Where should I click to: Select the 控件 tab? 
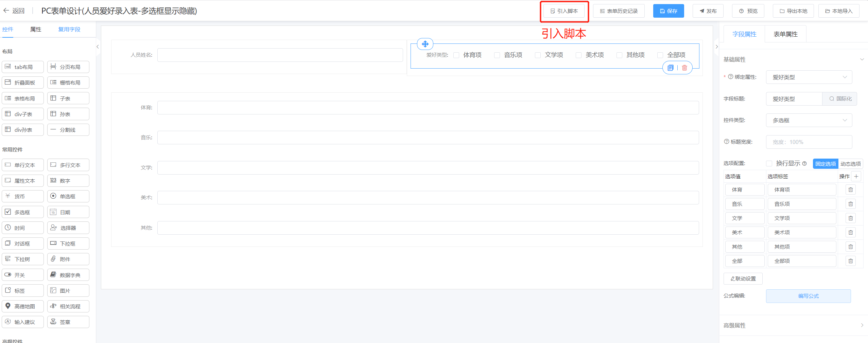coord(8,30)
